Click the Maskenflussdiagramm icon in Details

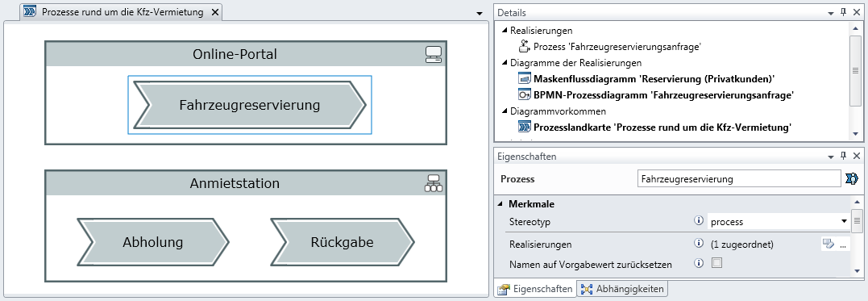(x=525, y=79)
